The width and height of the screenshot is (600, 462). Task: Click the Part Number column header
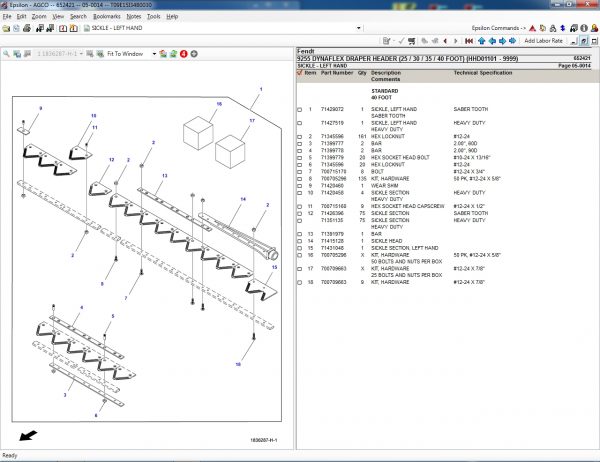[x=337, y=73]
